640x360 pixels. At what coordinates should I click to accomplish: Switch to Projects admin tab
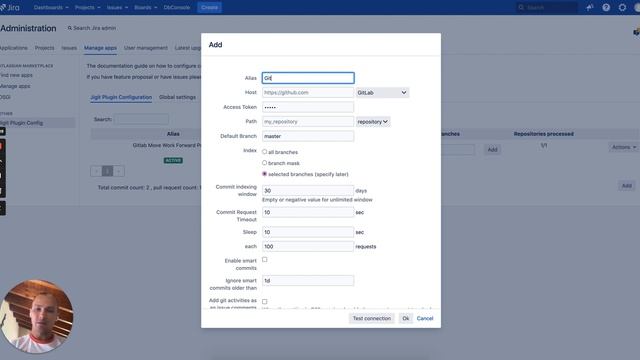(x=44, y=48)
